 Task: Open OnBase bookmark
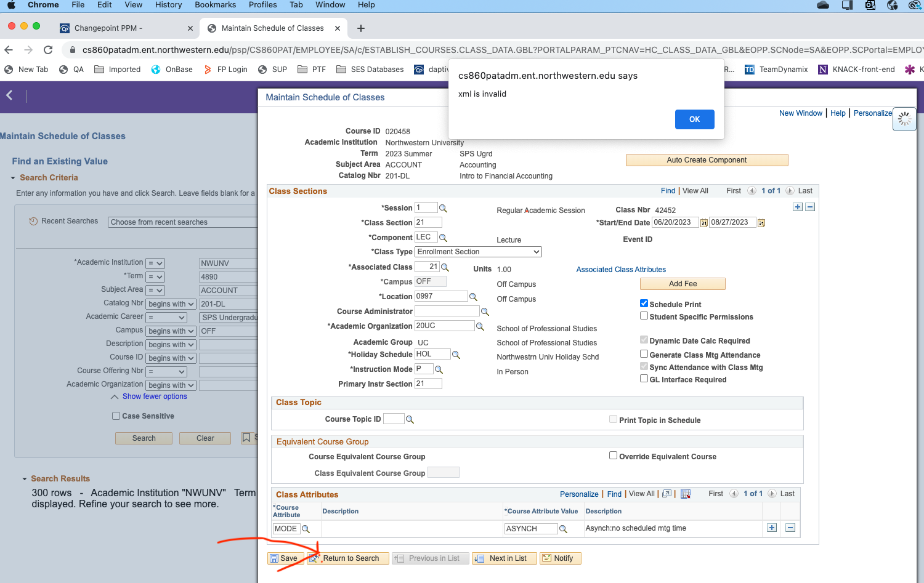[x=172, y=70]
